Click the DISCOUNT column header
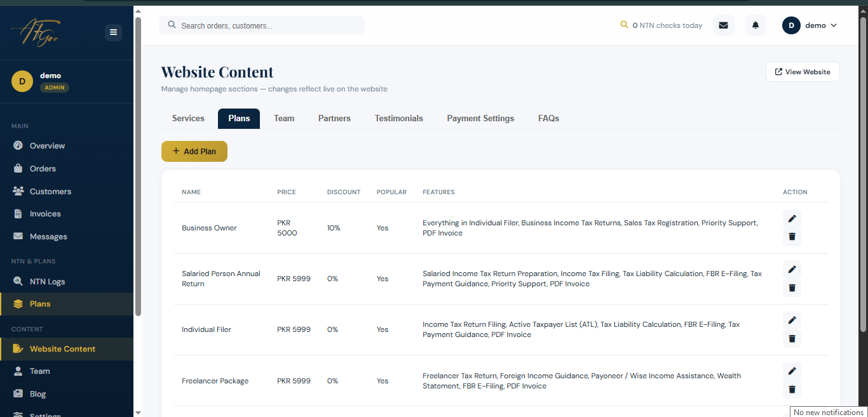868x417 pixels. pyautogui.click(x=344, y=192)
